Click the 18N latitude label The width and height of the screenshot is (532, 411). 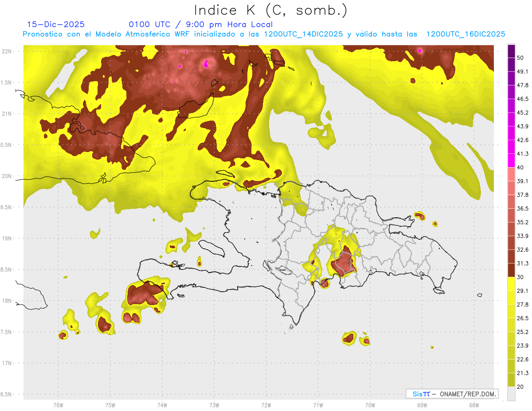pos(7,301)
